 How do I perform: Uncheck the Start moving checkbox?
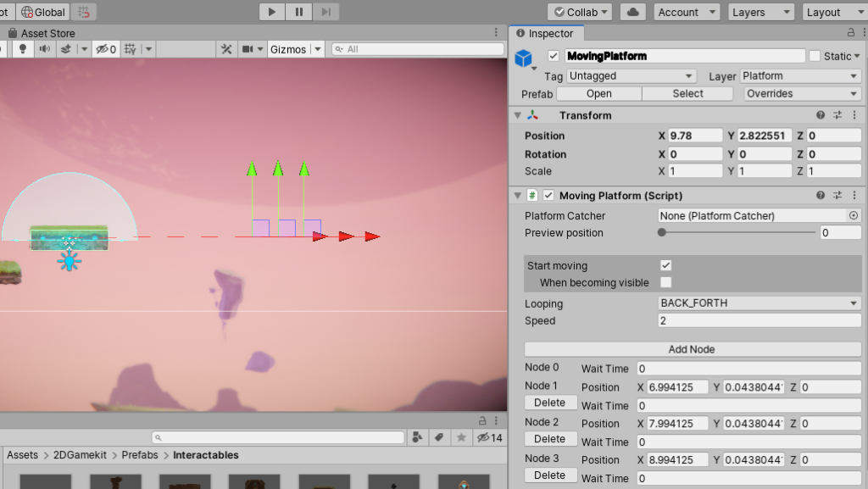coord(666,266)
